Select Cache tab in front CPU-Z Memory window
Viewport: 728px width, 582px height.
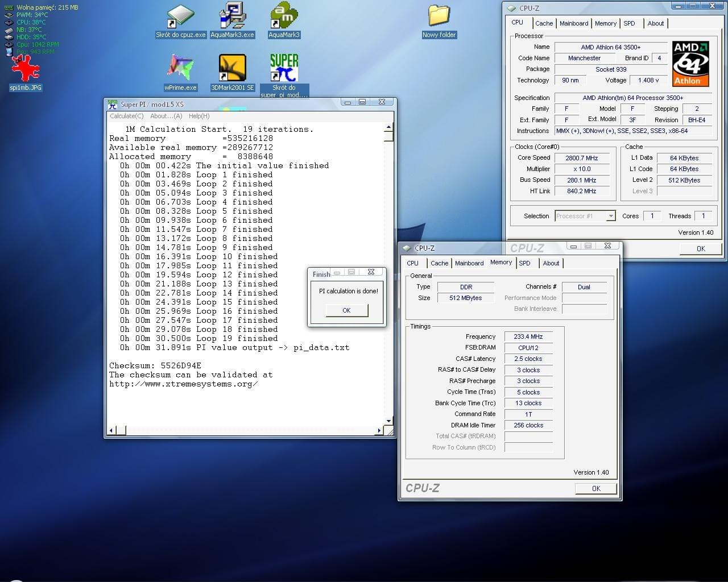[x=439, y=263]
